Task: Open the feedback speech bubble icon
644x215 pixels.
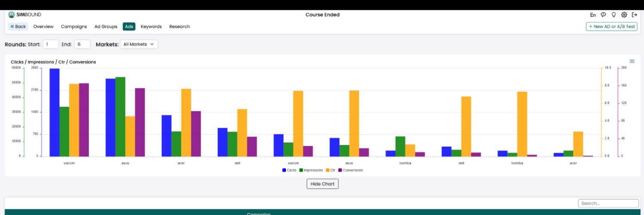Action: 603,15
